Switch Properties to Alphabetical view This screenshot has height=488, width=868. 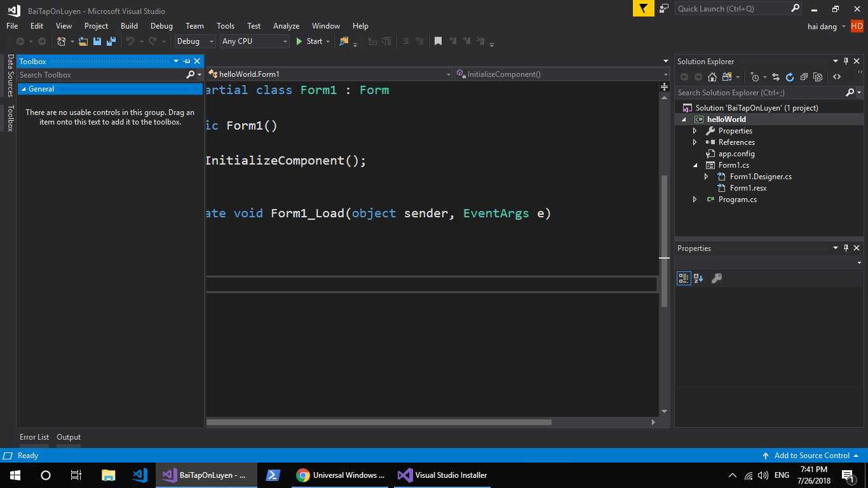coord(698,278)
